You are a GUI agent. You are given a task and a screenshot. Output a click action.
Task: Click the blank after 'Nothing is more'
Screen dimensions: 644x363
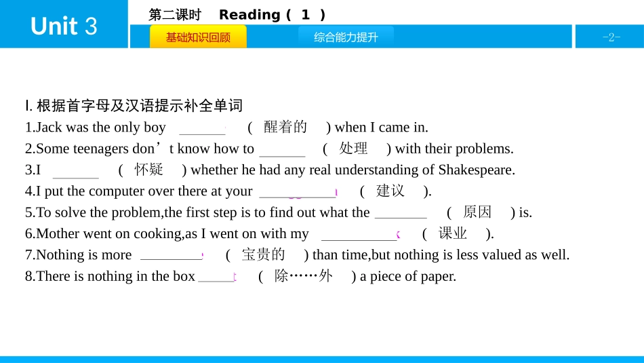point(172,256)
